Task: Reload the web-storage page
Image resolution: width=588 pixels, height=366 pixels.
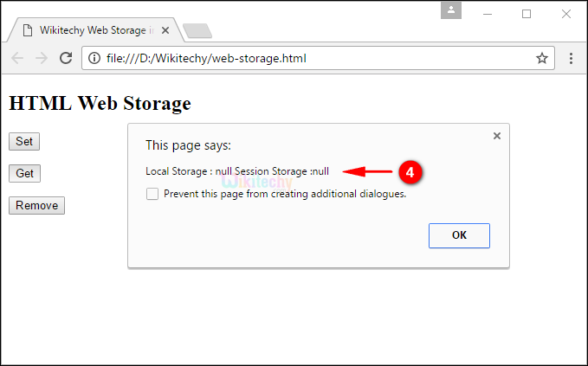Action: click(x=66, y=59)
